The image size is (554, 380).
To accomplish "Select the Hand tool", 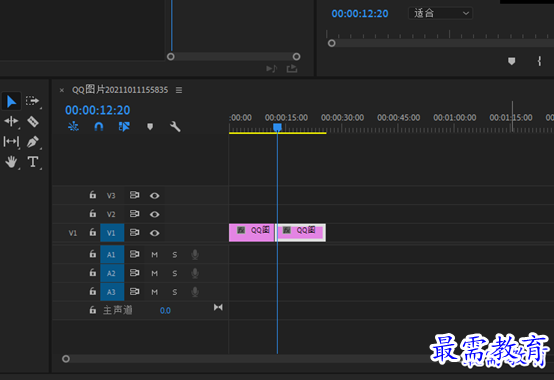I will (11, 162).
